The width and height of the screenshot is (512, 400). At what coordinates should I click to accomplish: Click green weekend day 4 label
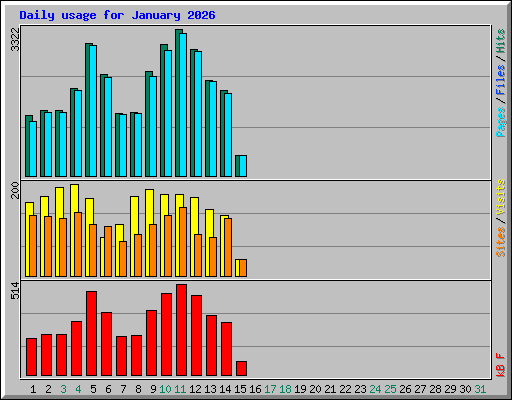pyautogui.click(x=78, y=389)
